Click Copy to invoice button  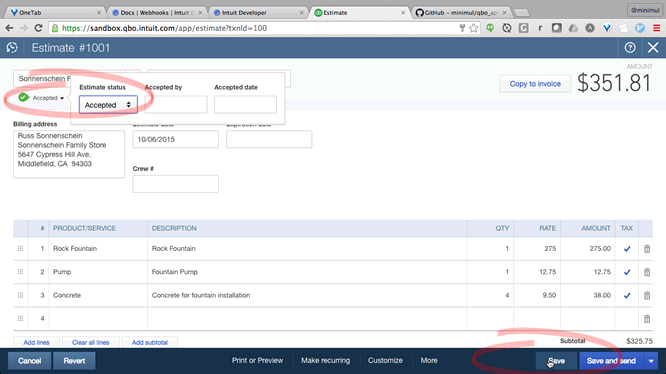(x=535, y=84)
